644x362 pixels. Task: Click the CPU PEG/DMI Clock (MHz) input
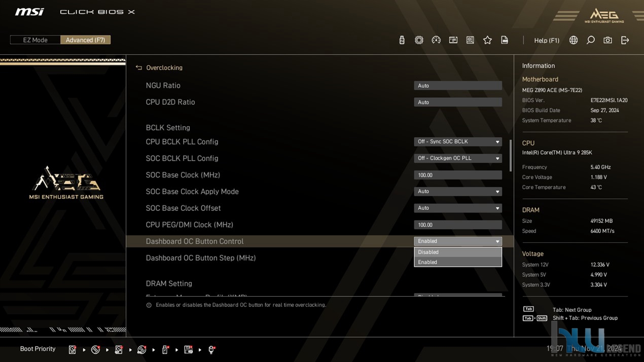tap(458, 225)
